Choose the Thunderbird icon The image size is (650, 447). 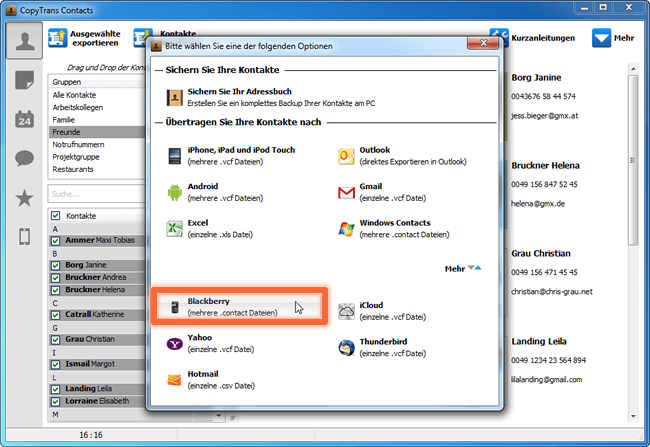click(x=346, y=348)
